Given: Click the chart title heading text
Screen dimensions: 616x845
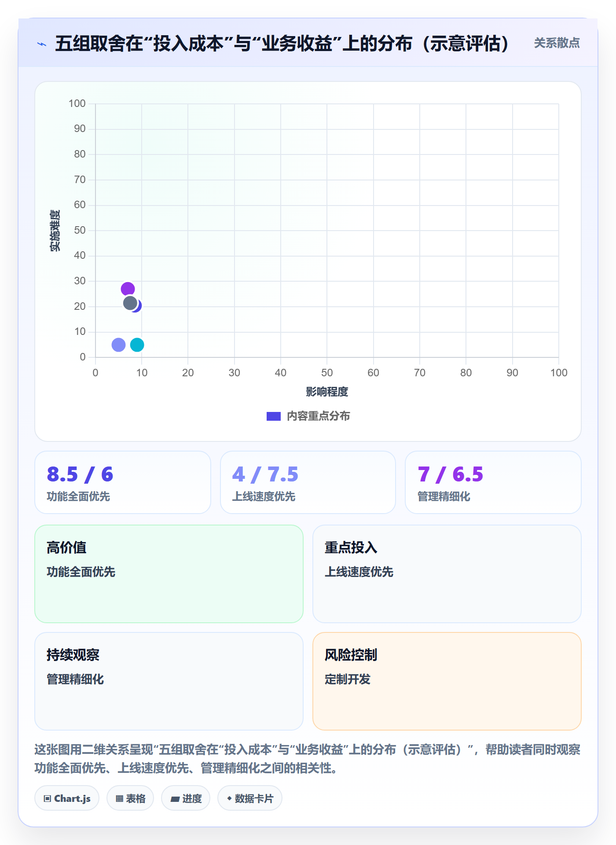Looking at the screenshot, I should pos(282,44).
